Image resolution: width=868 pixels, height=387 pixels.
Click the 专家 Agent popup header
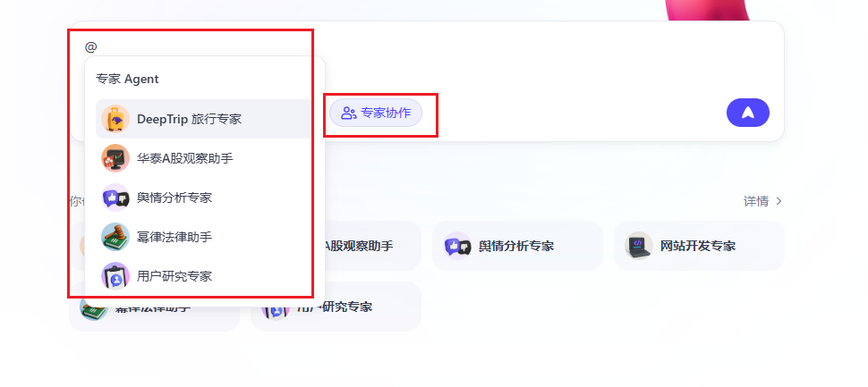[x=127, y=79]
